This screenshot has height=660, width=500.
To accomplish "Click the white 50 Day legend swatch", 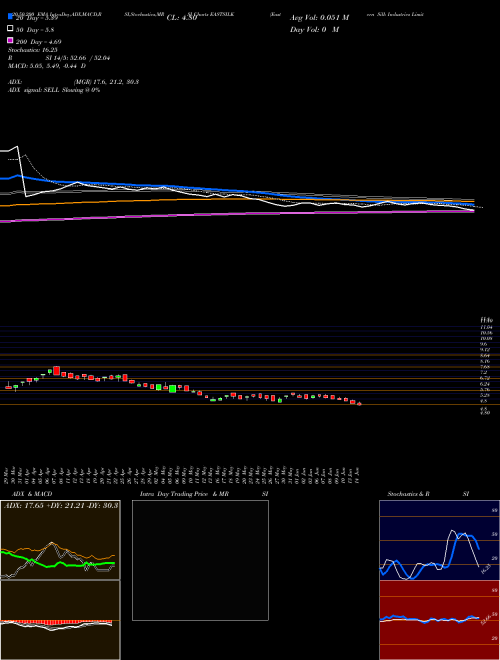I will pos(10,29).
